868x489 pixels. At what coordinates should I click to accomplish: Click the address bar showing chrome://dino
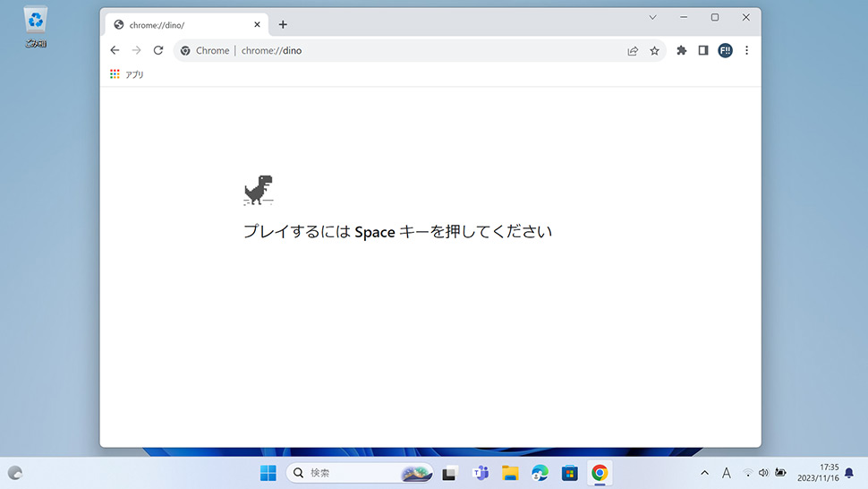421,50
